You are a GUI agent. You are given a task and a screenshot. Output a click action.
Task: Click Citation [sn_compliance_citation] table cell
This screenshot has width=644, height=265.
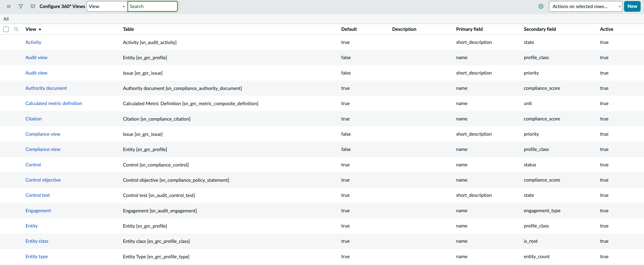pyautogui.click(x=156, y=119)
